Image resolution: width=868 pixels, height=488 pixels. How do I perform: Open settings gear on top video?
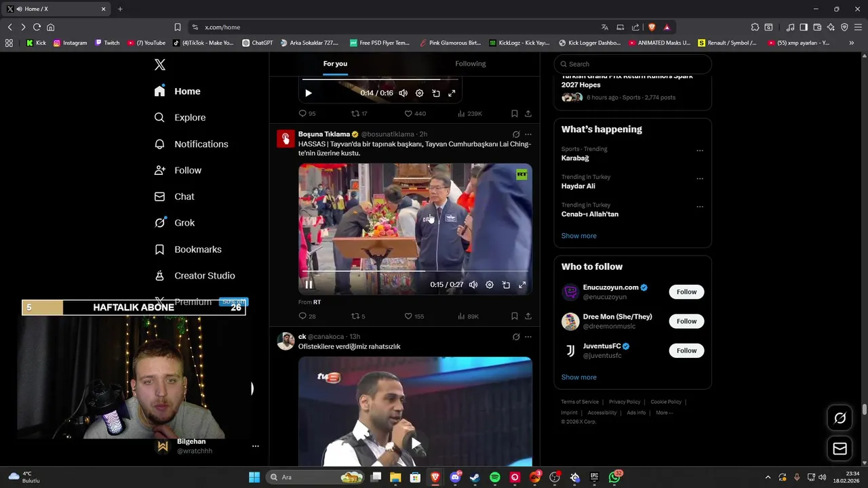419,93
